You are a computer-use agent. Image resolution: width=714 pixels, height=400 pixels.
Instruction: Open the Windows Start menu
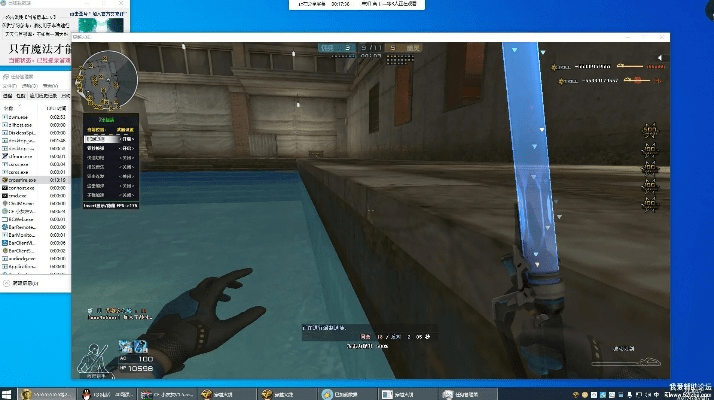7,393
